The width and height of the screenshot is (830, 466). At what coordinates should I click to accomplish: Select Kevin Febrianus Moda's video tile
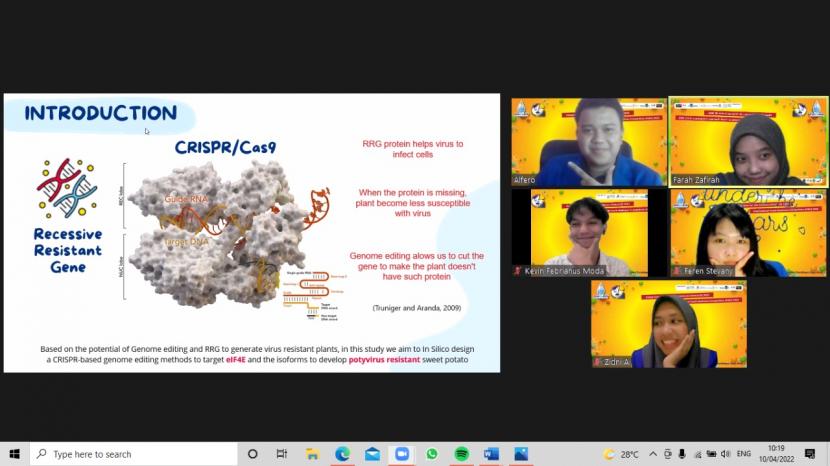tap(588, 233)
